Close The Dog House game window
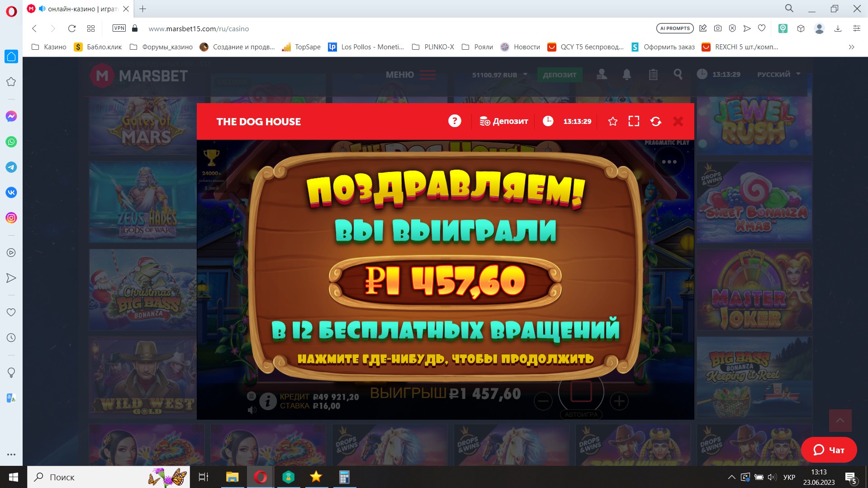 coord(678,121)
